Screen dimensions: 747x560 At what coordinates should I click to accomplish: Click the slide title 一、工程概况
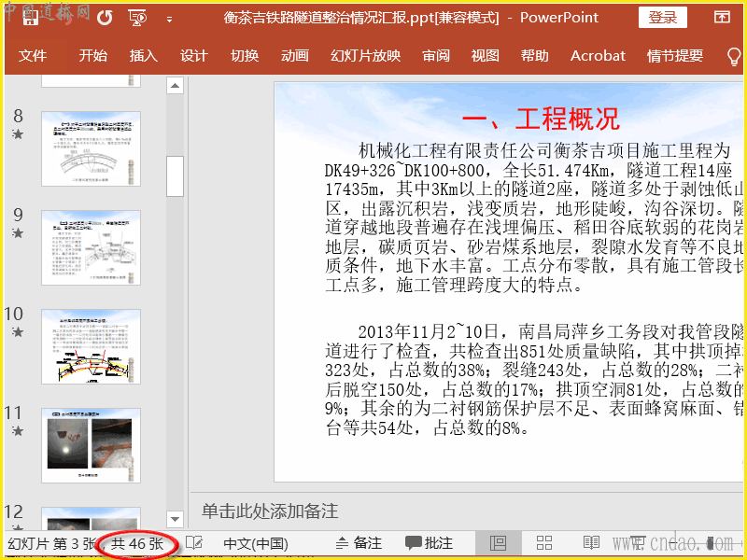[x=541, y=119]
